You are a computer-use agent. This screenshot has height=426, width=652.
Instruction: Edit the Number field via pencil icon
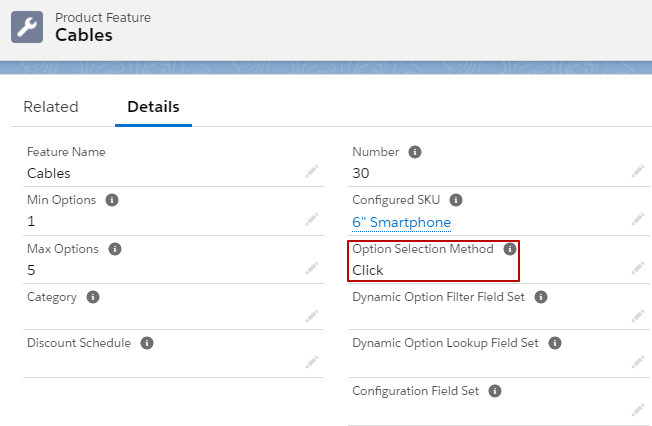[637, 171]
